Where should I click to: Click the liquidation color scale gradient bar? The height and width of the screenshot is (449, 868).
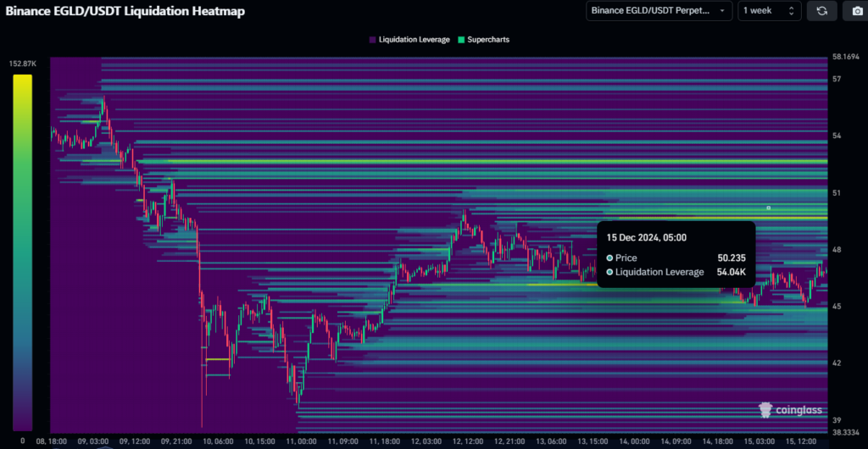click(x=23, y=252)
